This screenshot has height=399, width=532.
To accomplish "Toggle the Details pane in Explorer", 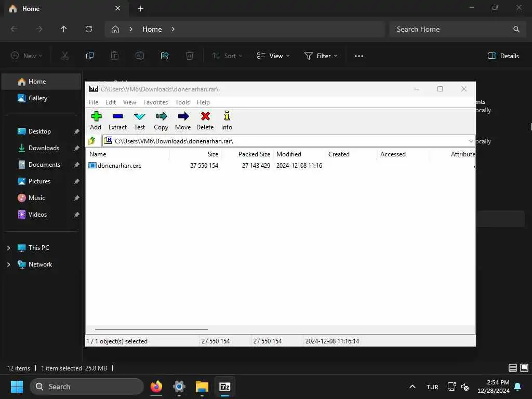I will point(503,56).
